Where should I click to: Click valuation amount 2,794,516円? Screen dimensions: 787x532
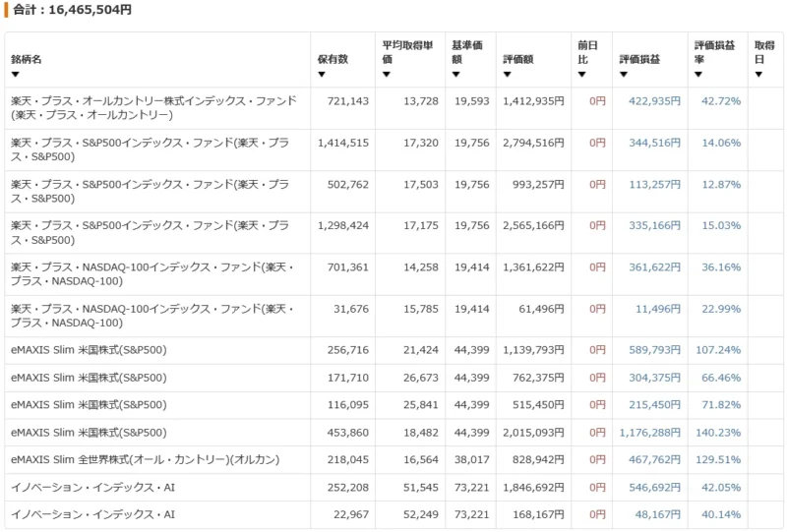tap(533, 143)
